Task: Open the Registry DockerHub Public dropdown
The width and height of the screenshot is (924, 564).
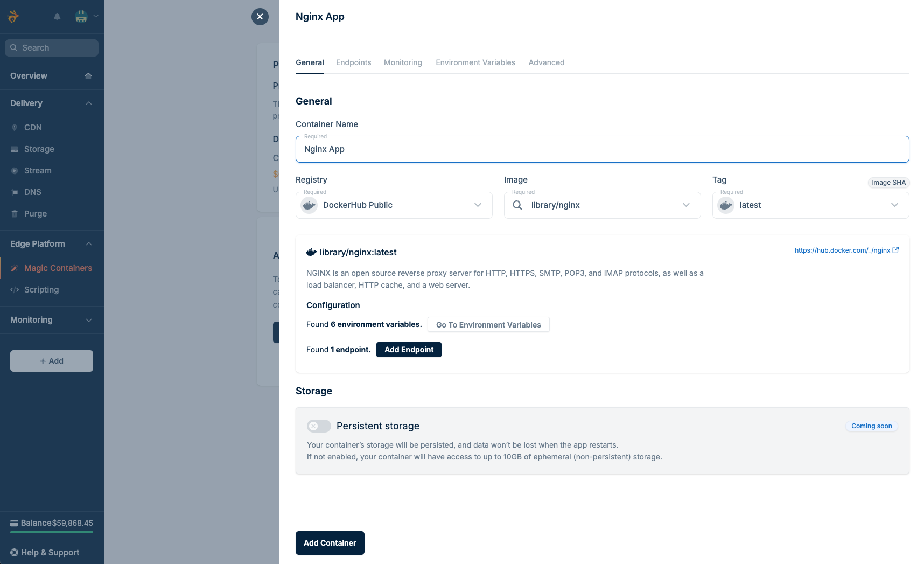Action: coord(394,205)
